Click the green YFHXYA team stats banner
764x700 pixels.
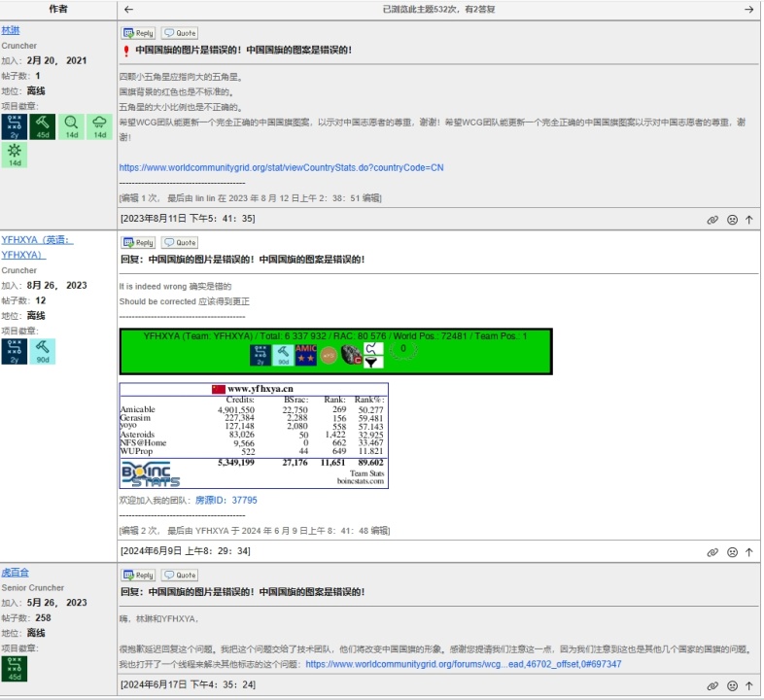click(x=335, y=351)
